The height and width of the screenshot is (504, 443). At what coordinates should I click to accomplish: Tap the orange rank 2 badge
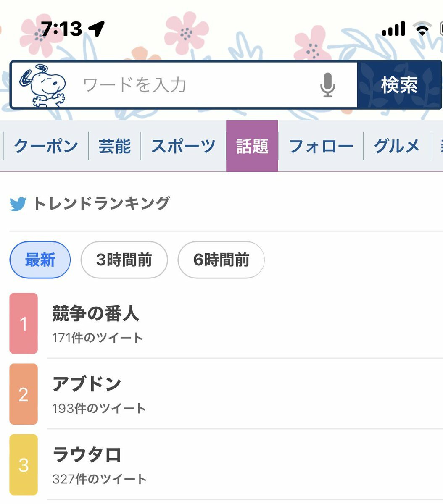coord(24,394)
